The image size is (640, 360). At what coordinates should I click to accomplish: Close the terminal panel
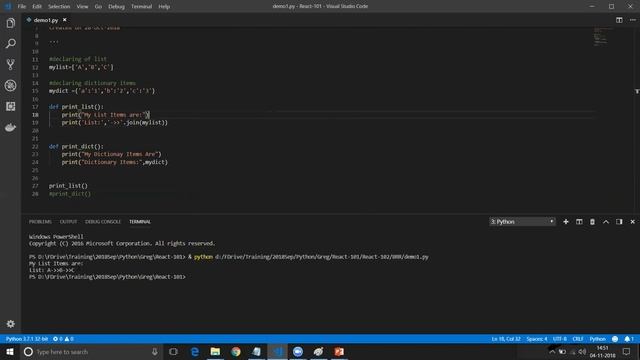(633, 222)
